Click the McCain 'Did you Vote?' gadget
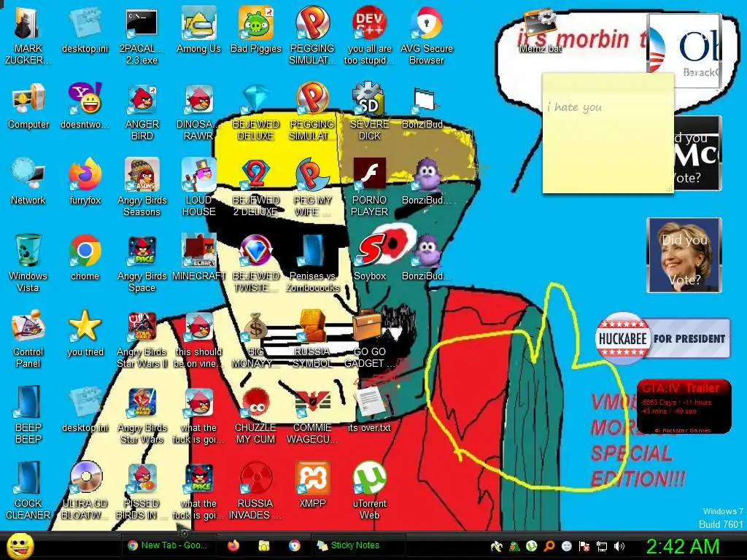 coord(698,153)
